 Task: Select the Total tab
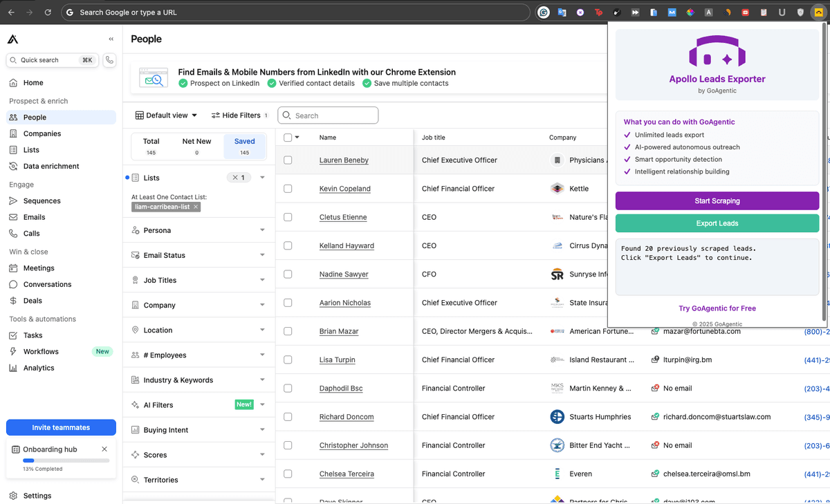[151, 146]
